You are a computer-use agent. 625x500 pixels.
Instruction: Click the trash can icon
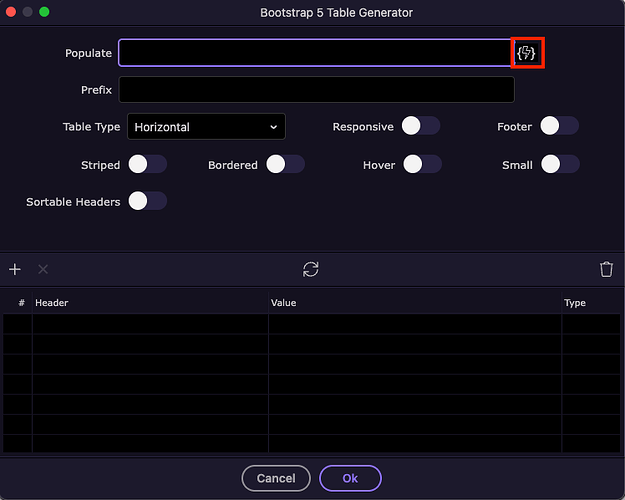click(606, 269)
